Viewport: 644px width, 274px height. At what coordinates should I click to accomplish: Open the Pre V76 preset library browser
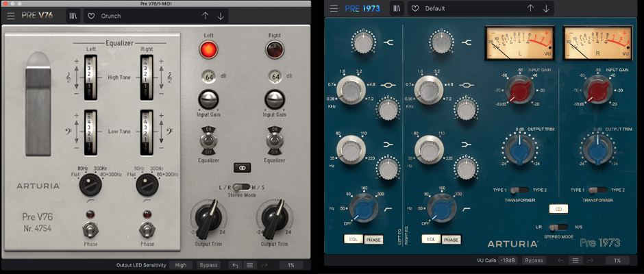[x=73, y=16]
